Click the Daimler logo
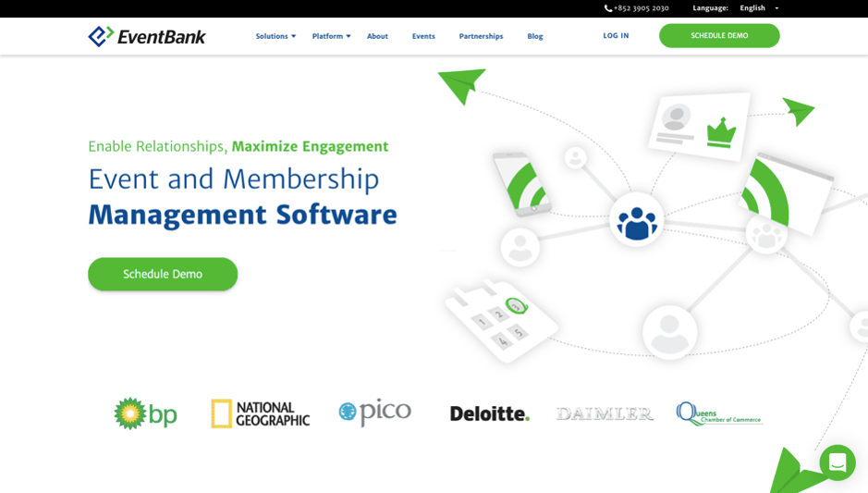The width and height of the screenshot is (868, 493). (x=605, y=413)
